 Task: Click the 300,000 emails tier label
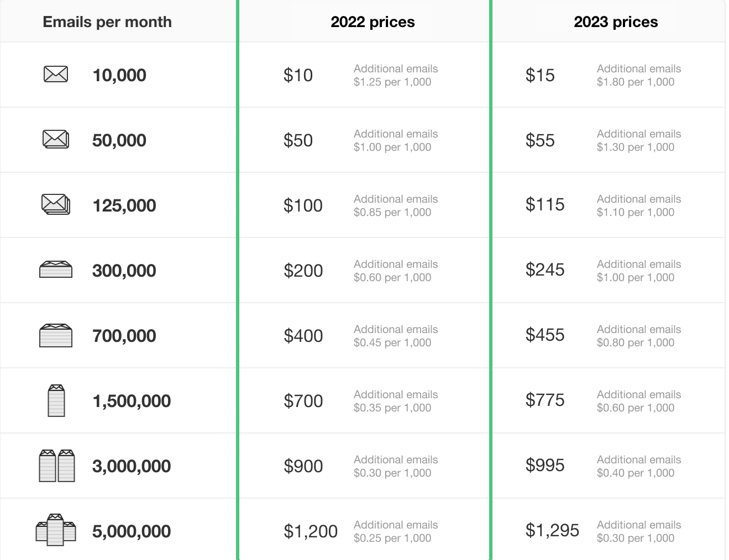[x=124, y=271]
